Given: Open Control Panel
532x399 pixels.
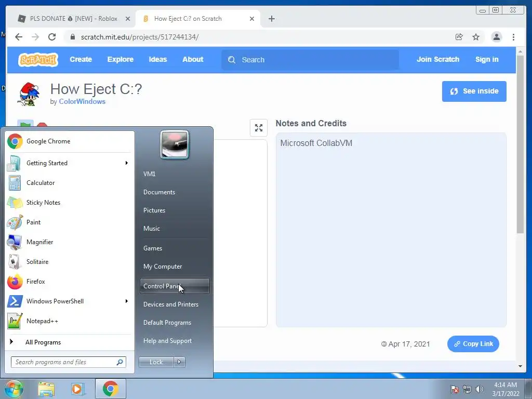Looking at the screenshot, I should point(175,286).
